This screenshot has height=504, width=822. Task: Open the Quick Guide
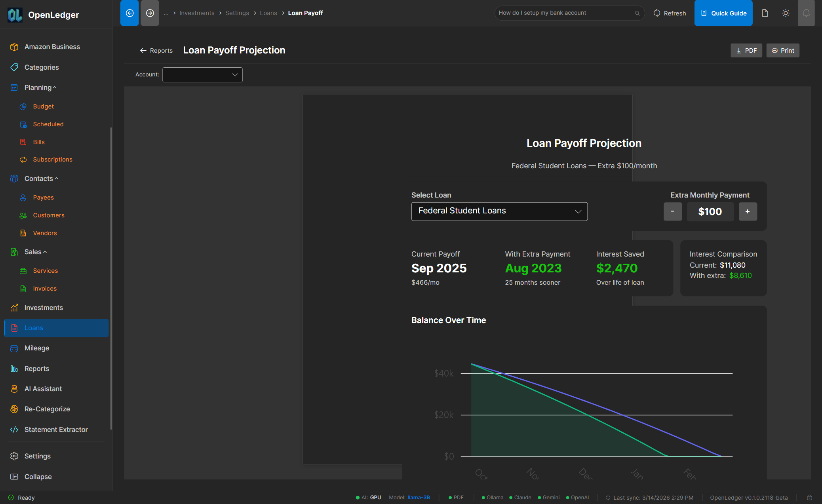point(723,13)
